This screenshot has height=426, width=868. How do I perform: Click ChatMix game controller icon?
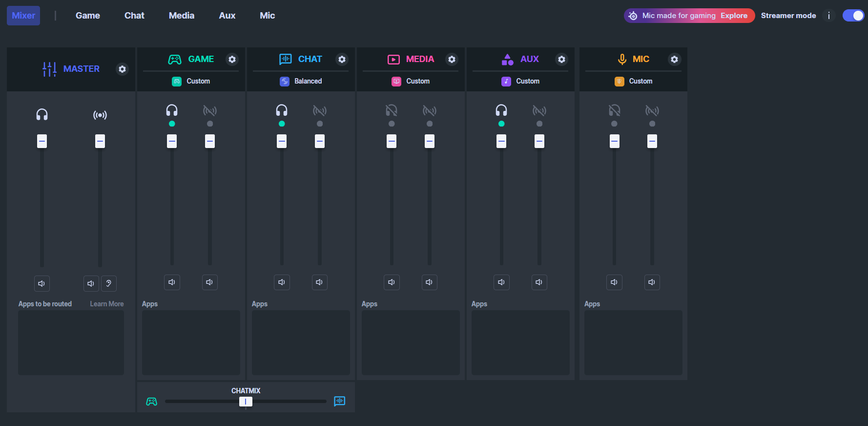point(152,402)
